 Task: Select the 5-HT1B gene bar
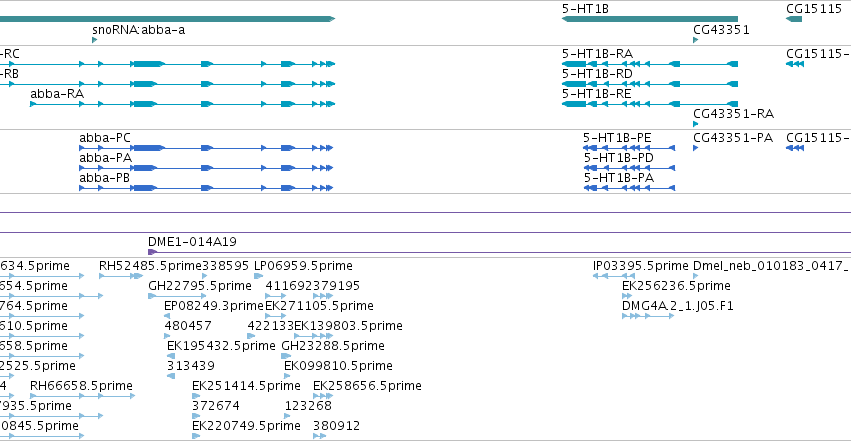coord(650,19)
